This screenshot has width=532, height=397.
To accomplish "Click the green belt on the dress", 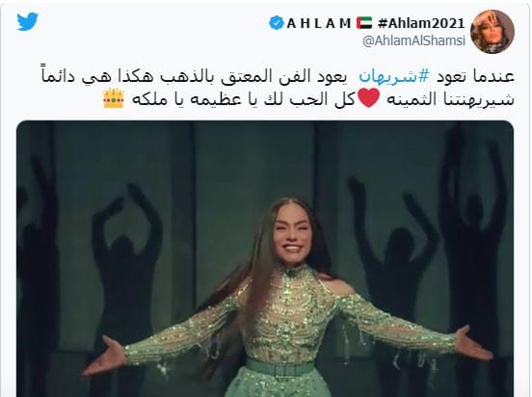I will pos(280,368).
